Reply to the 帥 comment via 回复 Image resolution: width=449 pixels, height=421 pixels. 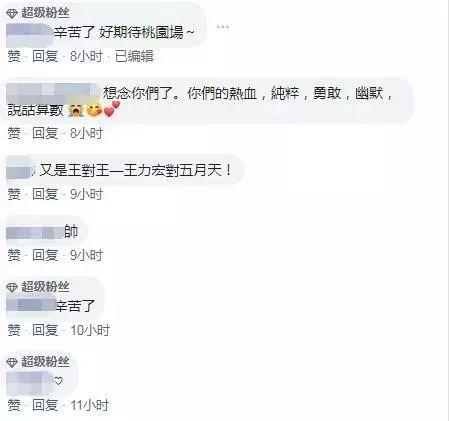point(45,255)
